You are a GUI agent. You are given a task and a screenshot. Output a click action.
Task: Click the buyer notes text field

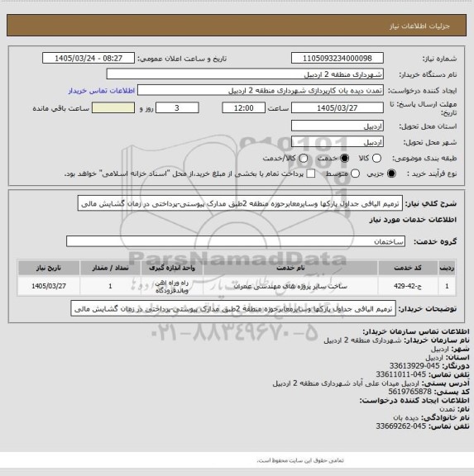233,309
